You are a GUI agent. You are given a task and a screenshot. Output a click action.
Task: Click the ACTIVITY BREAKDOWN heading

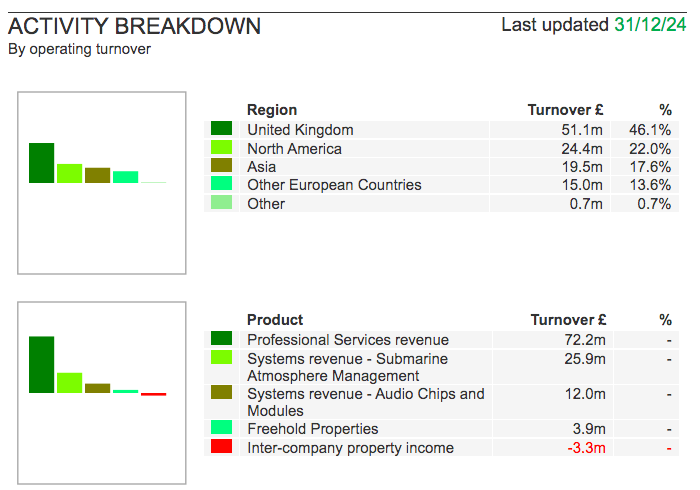pos(134,26)
